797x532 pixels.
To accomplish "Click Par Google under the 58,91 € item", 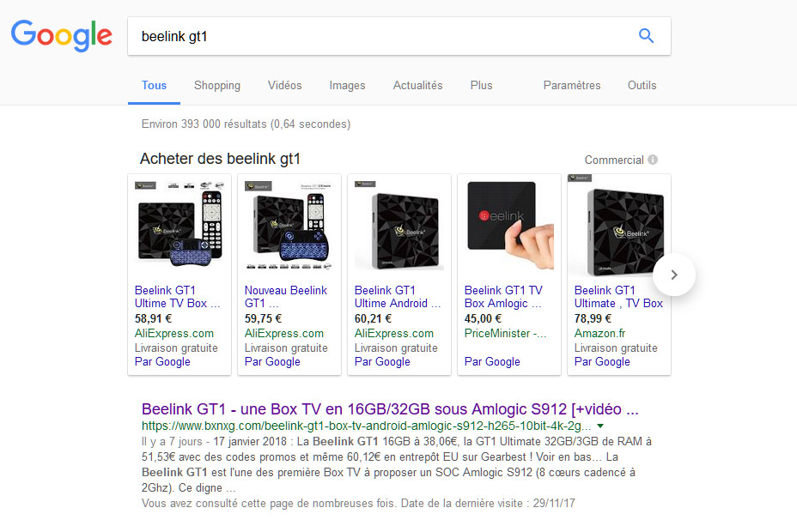I will click(x=162, y=361).
